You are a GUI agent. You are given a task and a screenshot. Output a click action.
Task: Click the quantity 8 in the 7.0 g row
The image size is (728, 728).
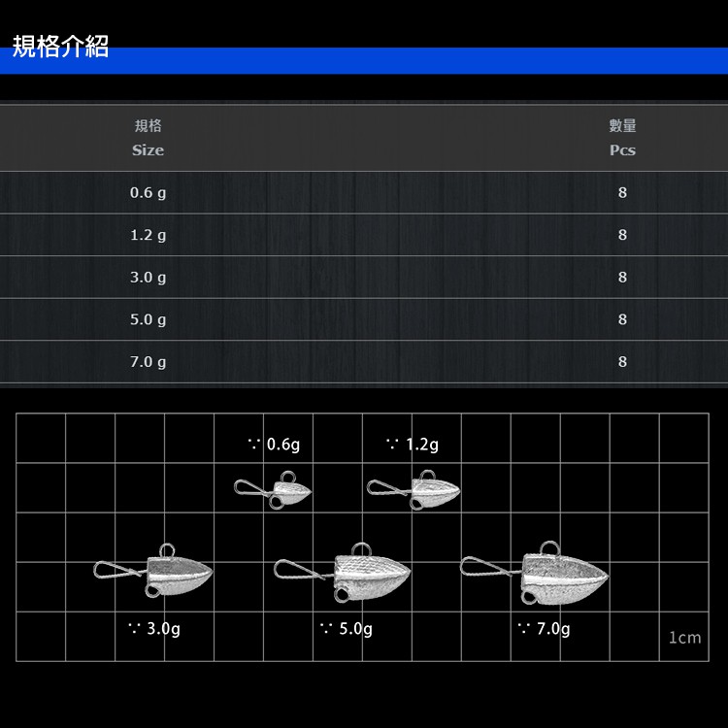point(622,362)
